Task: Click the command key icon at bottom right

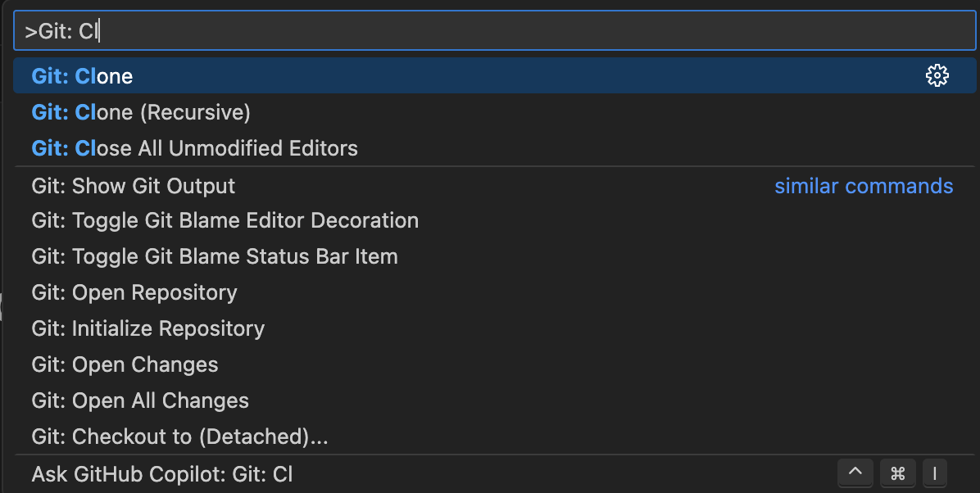Action: tap(897, 473)
